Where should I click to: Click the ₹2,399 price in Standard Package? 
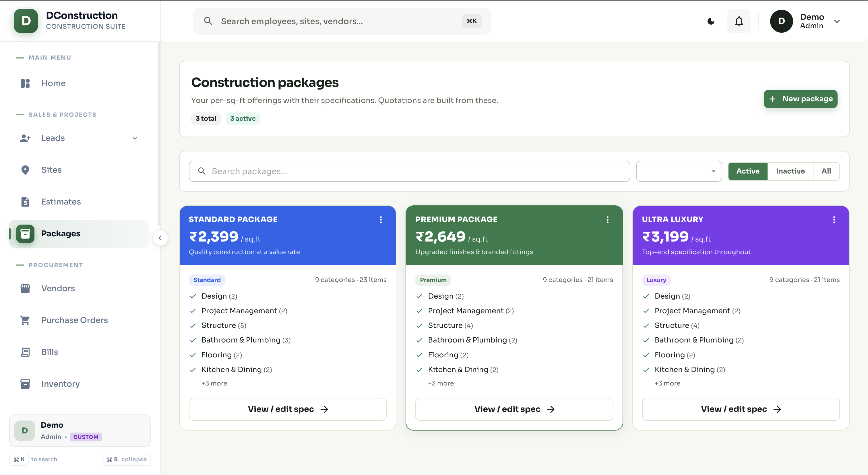(x=214, y=237)
